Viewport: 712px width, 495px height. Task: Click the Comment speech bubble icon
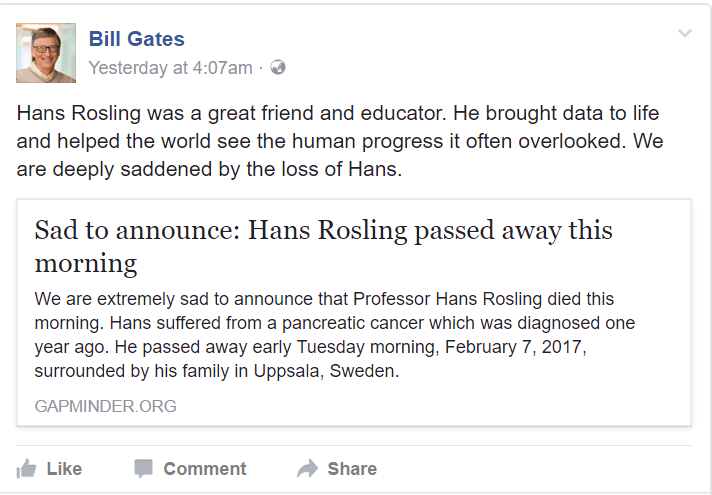[x=144, y=468]
